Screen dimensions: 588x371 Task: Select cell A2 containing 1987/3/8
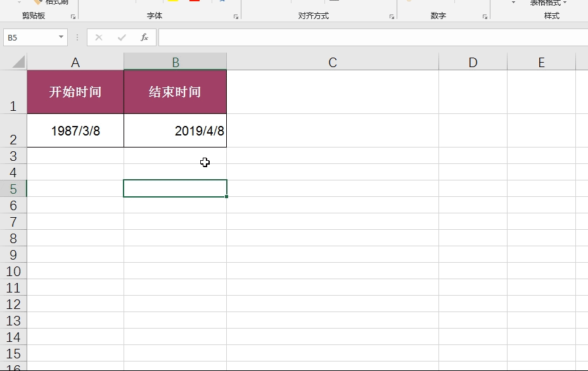click(75, 131)
